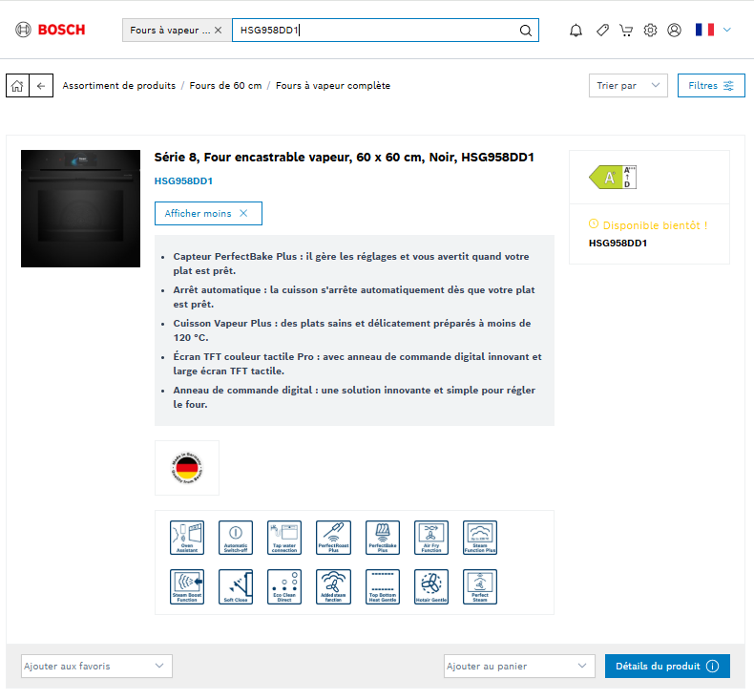Screen dimensions: 754x700
Task: Navigate back with the arrow icon
Action: [x=41, y=86]
